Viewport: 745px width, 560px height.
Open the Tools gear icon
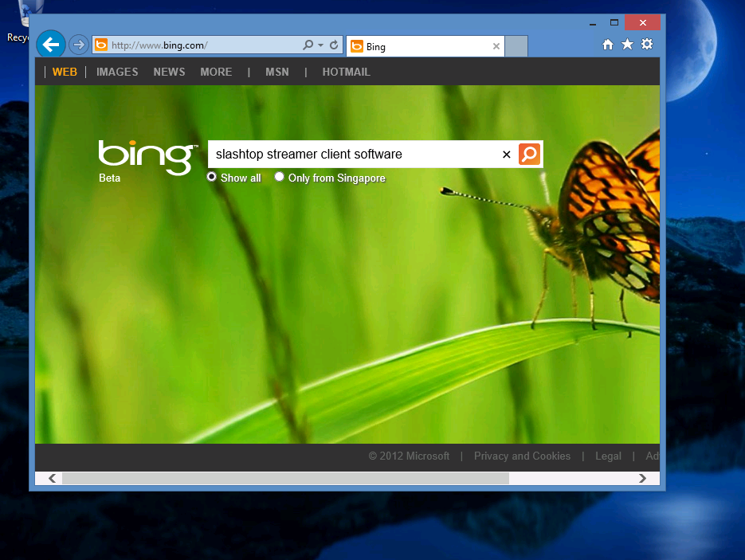(x=647, y=45)
